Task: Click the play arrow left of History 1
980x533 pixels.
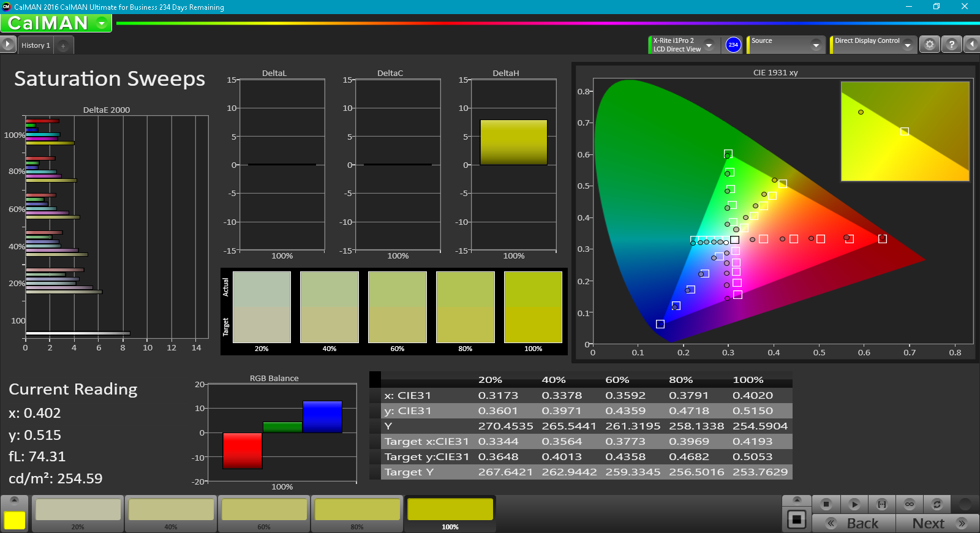Action: [7, 45]
